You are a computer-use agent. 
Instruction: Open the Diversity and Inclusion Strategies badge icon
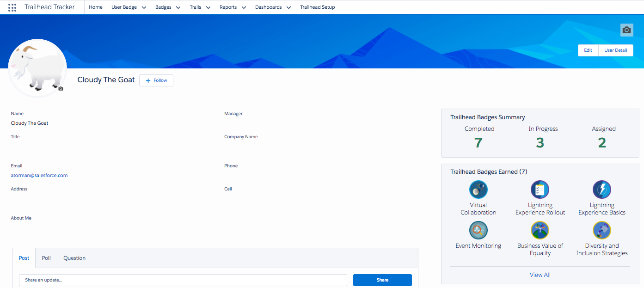tap(601, 230)
